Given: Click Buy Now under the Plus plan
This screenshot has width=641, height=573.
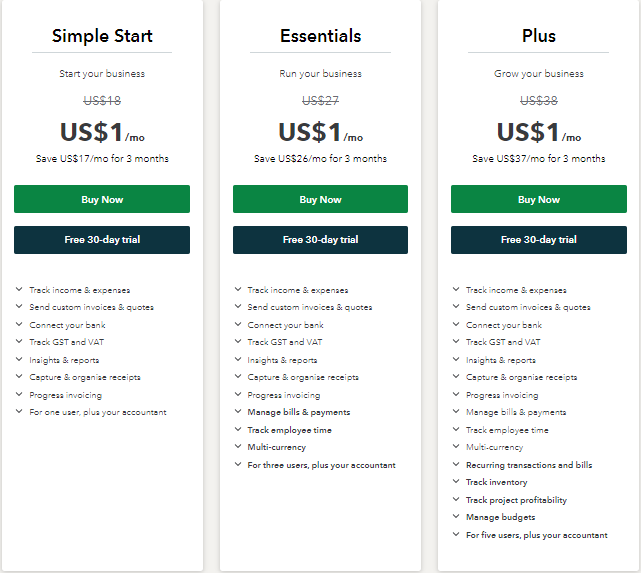Looking at the screenshot, I should click(538, 199).
